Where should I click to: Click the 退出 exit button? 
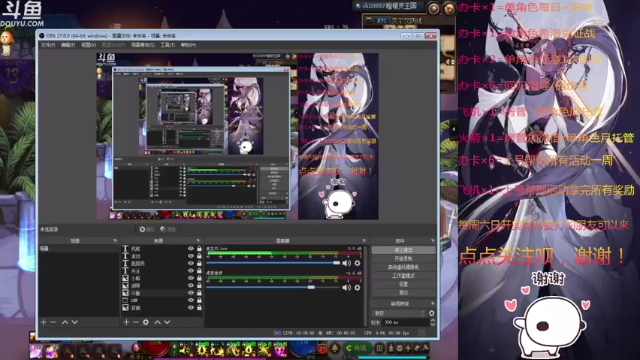(403, 293)
